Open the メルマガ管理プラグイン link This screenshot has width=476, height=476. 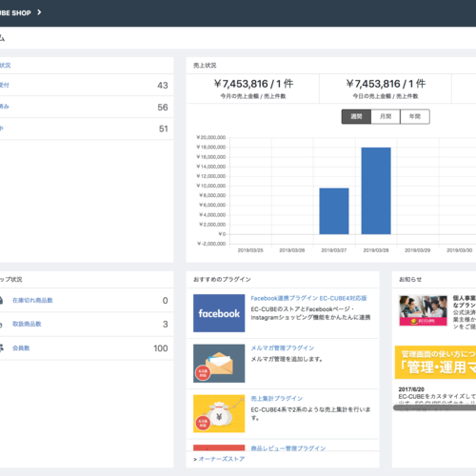click(283, 348)
